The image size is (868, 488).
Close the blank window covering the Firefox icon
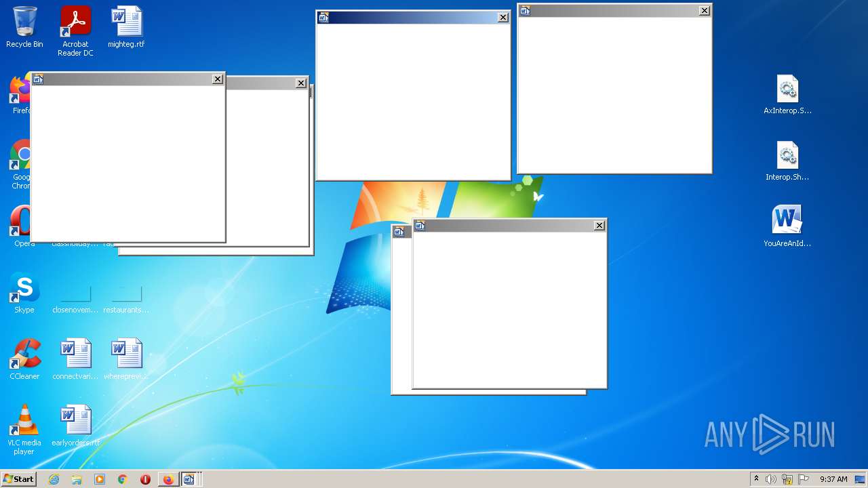(x=218, y=79)
